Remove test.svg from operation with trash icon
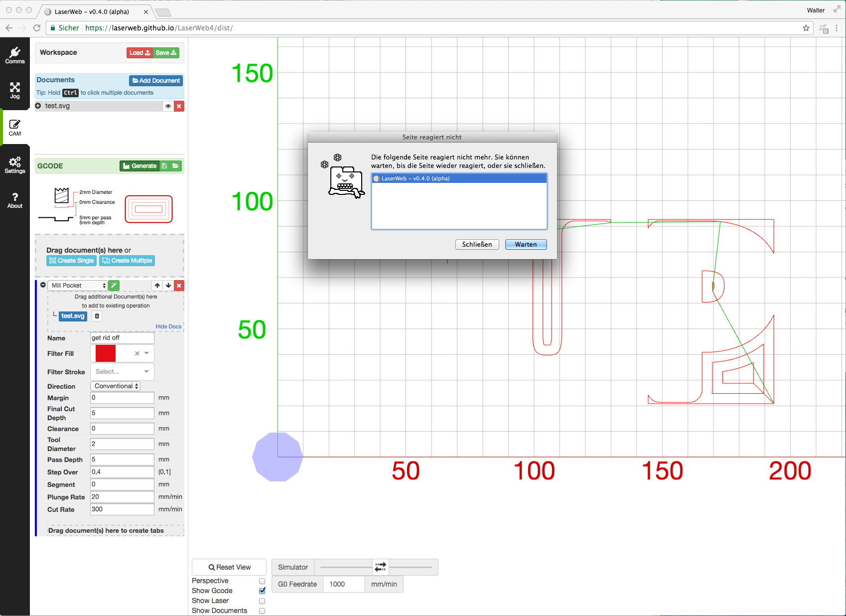 97,316
